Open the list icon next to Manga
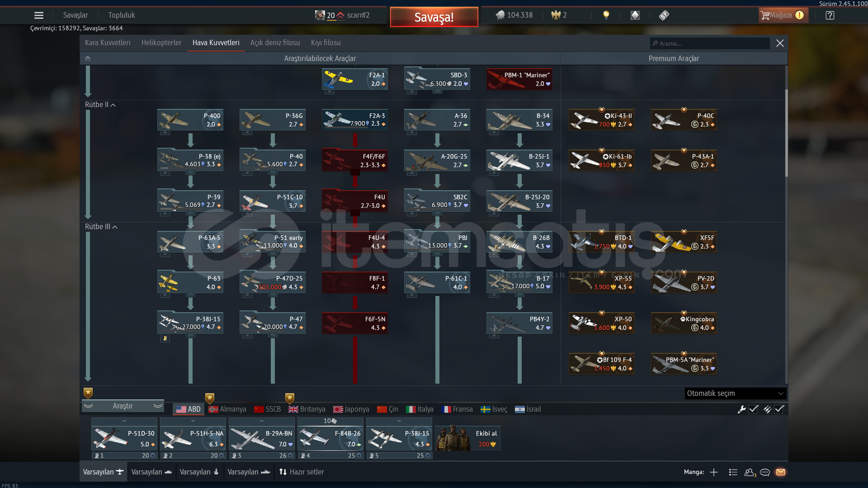 click(733, 472)
